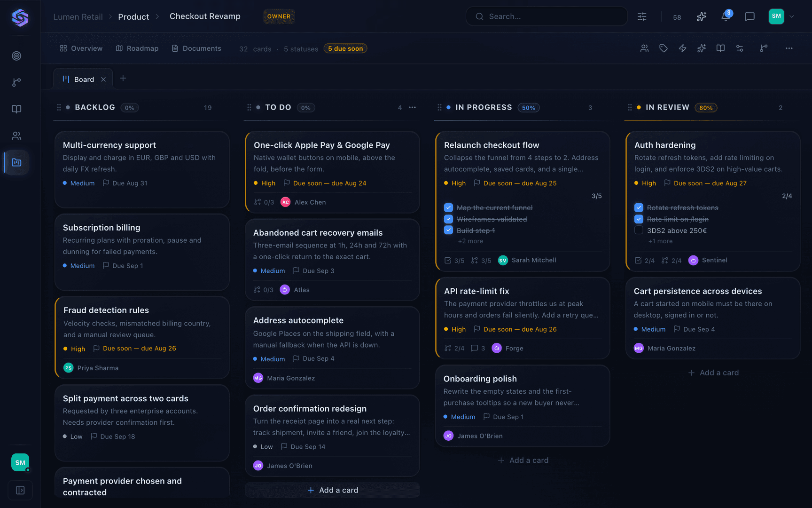Switch to the Roadmap tab

point(137,48)
